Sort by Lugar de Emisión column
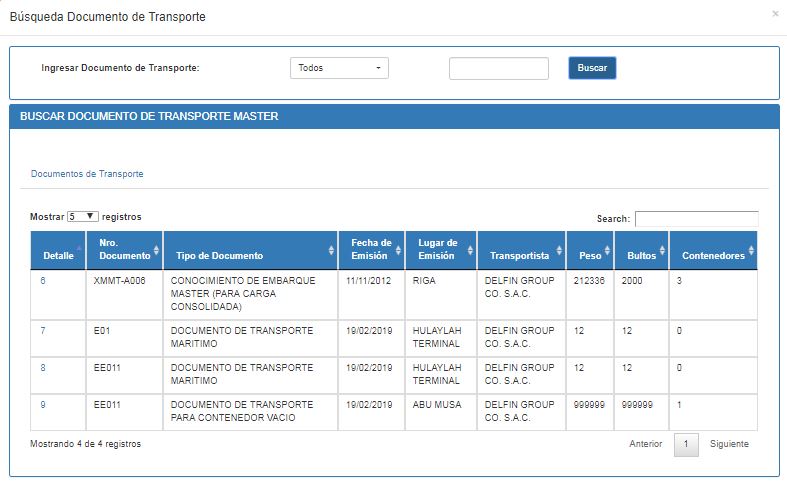Screen dimensions: 787x484 441,250
